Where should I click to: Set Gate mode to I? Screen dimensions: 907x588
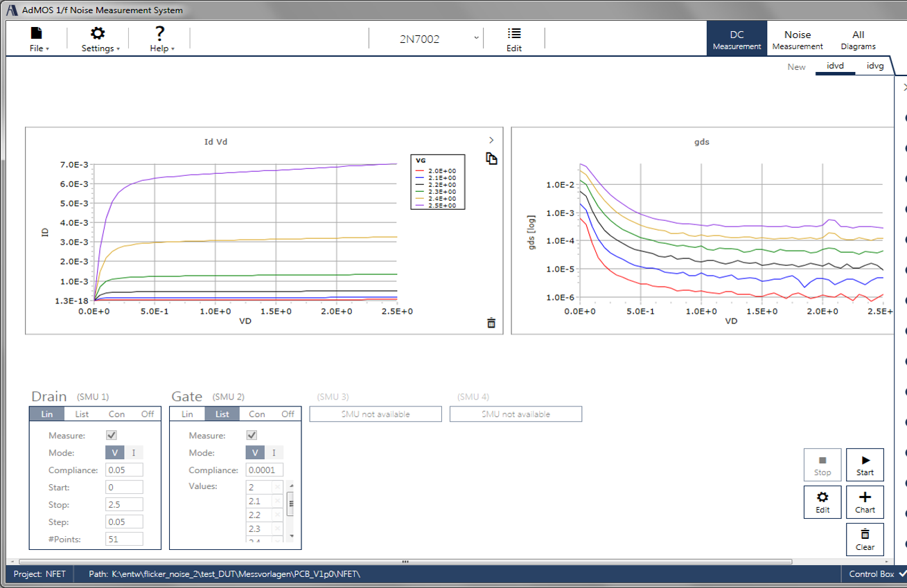pos(274,453)
